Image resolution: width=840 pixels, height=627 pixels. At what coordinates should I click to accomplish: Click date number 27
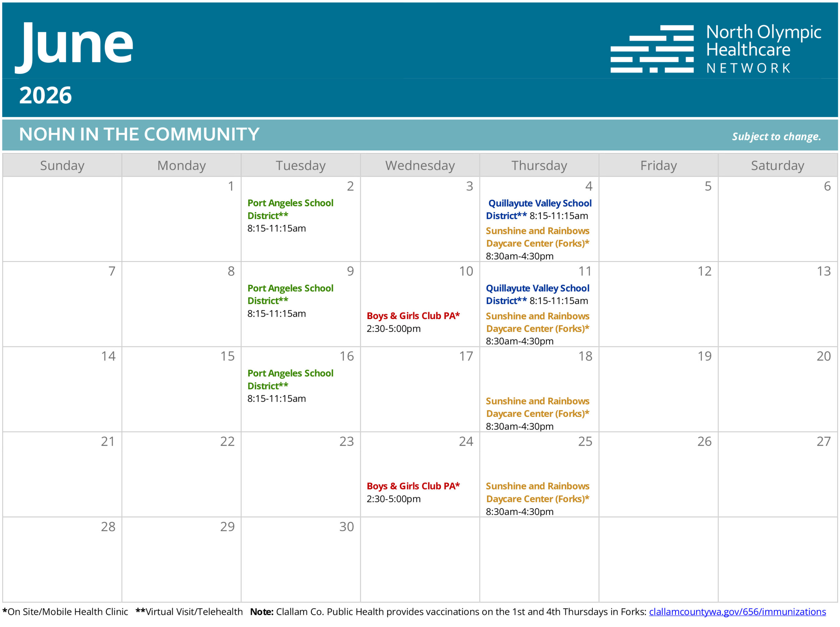point(824,441)
